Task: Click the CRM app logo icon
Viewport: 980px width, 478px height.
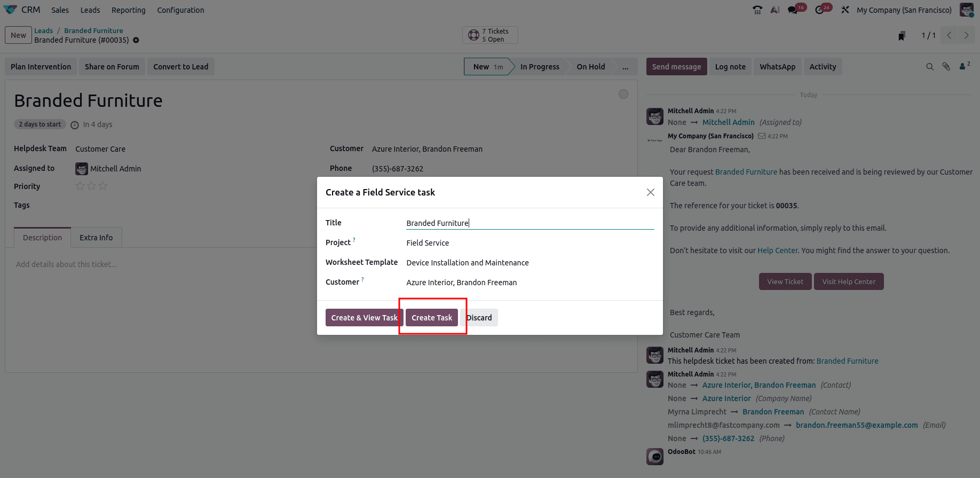Action: [10, 10]
